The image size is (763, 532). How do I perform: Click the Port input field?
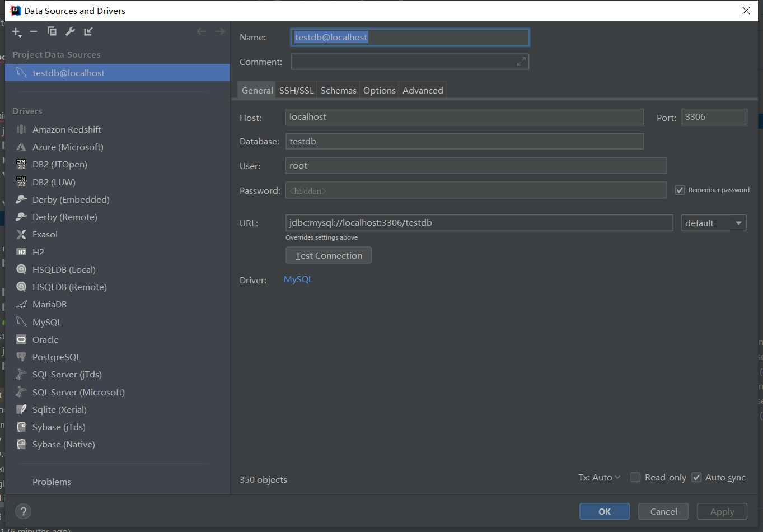[714, 117]
